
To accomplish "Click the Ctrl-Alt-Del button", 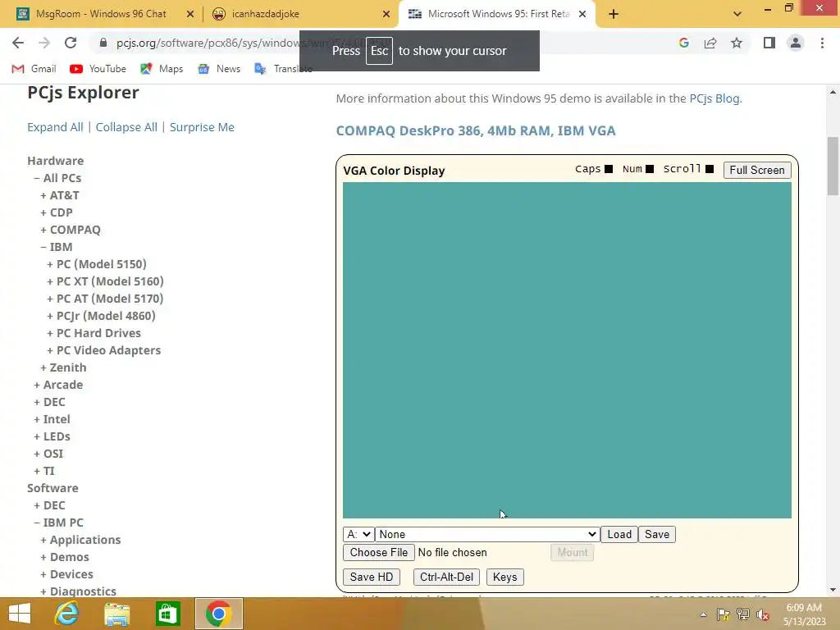I will pos(446,577).
